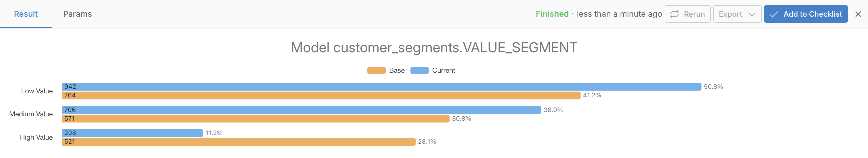Select the Medium Value Current bar (706)

pos(301,110)
